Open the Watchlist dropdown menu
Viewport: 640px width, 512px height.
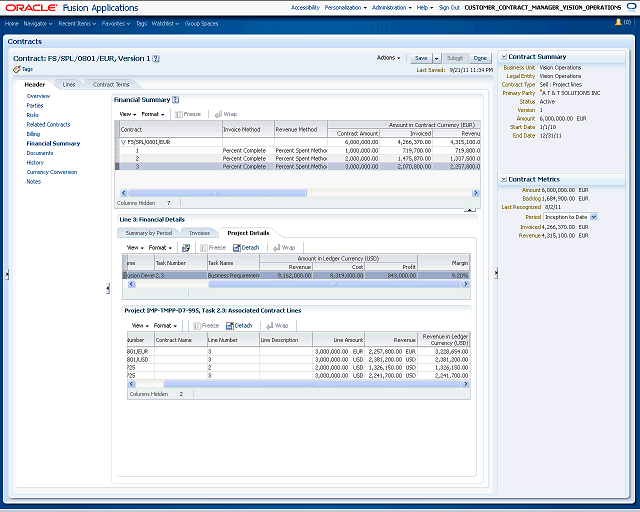coord(165,24)
